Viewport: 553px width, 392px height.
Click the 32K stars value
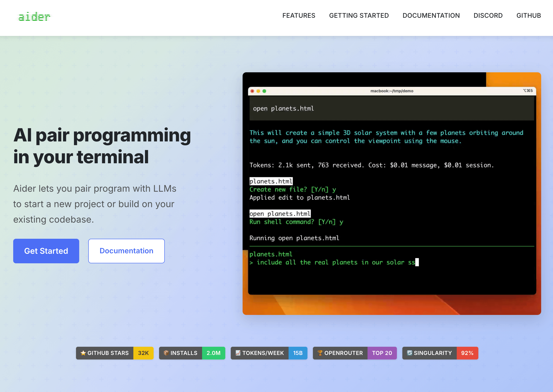click(143, 353)
